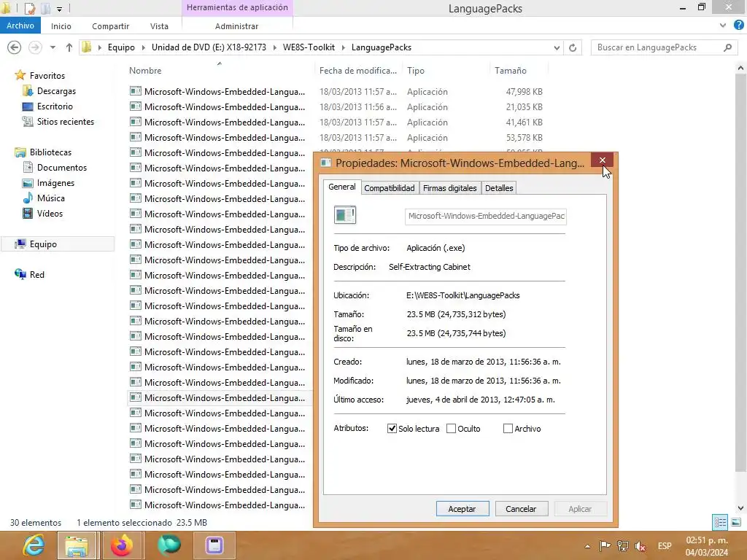747x560 pixels.
Task: Open Action Center flag icon
Action: point(605,546)
